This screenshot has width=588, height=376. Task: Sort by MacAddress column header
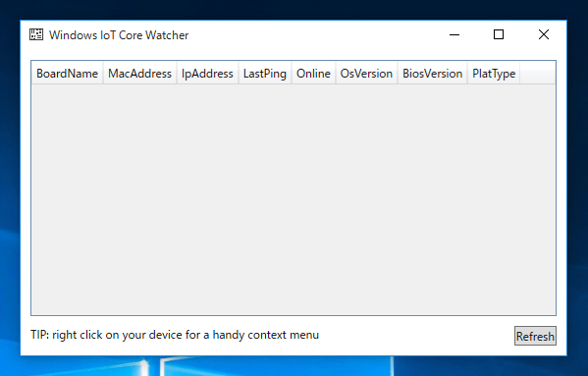coord(139,73)
